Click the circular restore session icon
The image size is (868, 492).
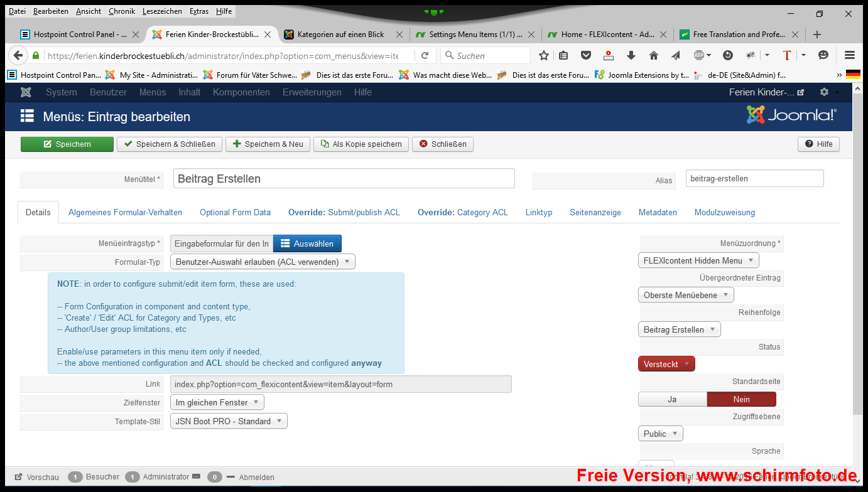click(728, 55)
